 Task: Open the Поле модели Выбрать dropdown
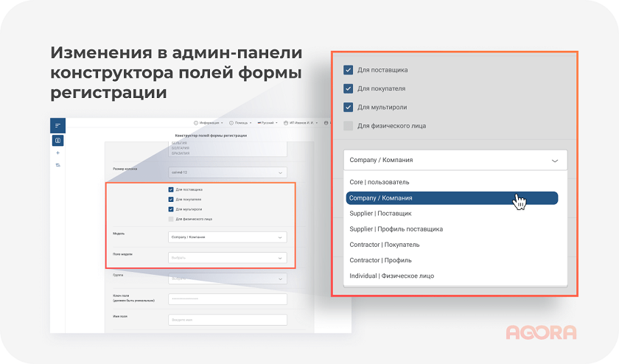[x=228, y=258]
